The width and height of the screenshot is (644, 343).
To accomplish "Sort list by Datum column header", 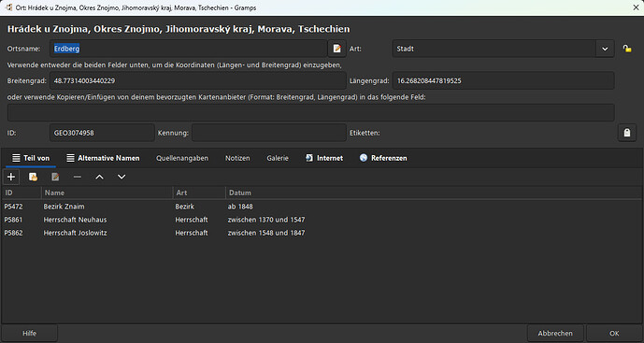I will (x=434, y=193).
